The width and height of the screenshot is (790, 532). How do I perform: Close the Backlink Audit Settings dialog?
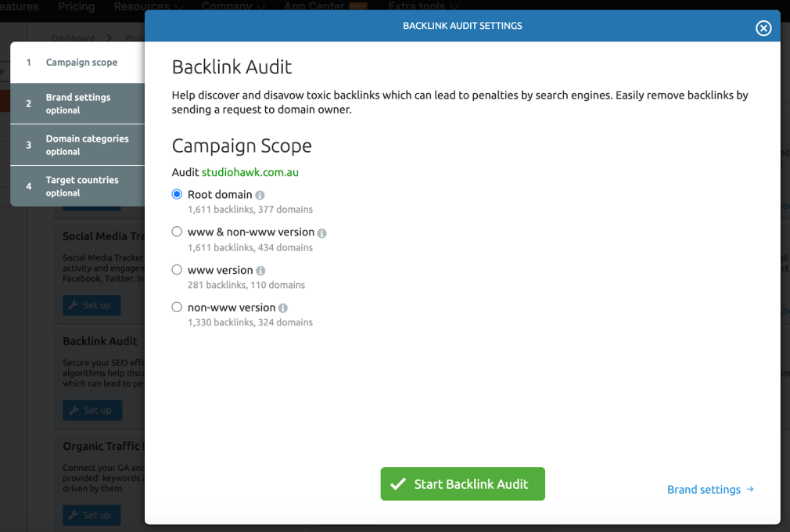pos(763,28)
